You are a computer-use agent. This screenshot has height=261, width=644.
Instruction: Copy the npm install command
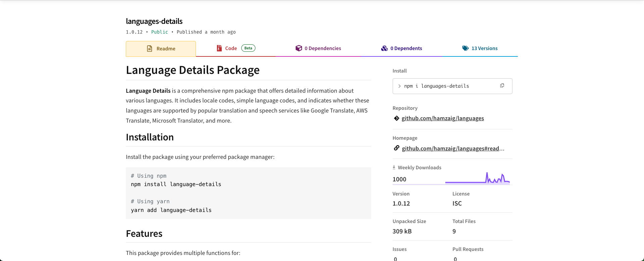[502, 86]
